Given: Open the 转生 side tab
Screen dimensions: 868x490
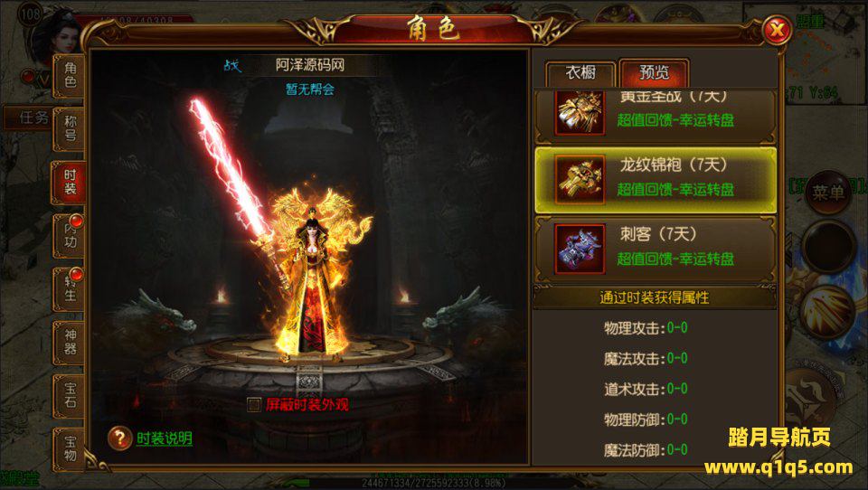Looking at the screenshot, I should point(69,289).
